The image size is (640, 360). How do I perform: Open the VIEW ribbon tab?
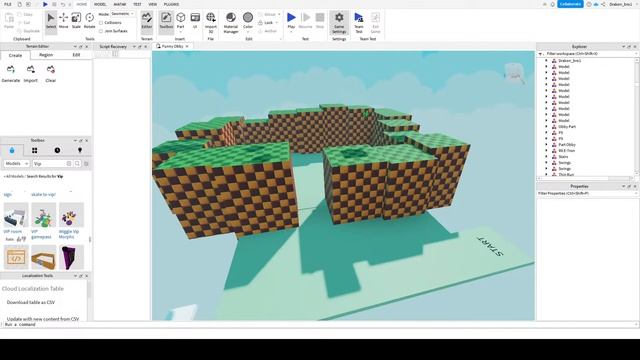point(153,4)
